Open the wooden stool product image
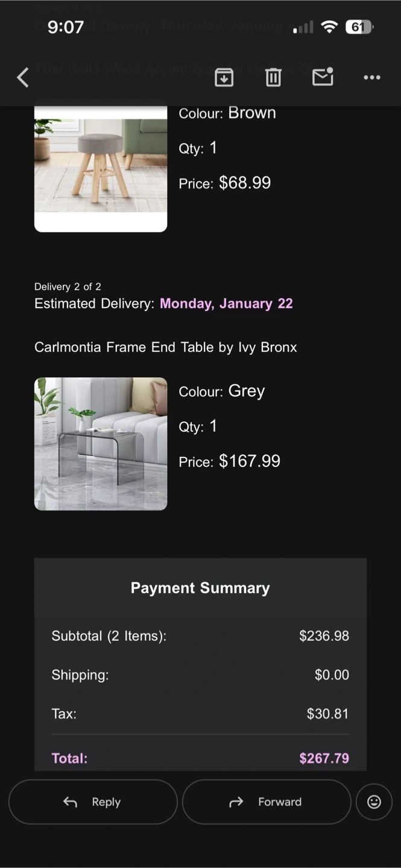Image resolution: width=401 pixels, height=868 pixels. pos(101,166)
